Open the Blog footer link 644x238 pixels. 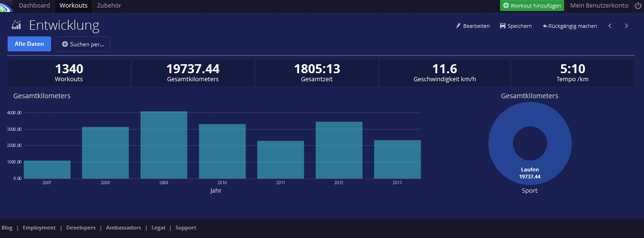click(7, 228)
